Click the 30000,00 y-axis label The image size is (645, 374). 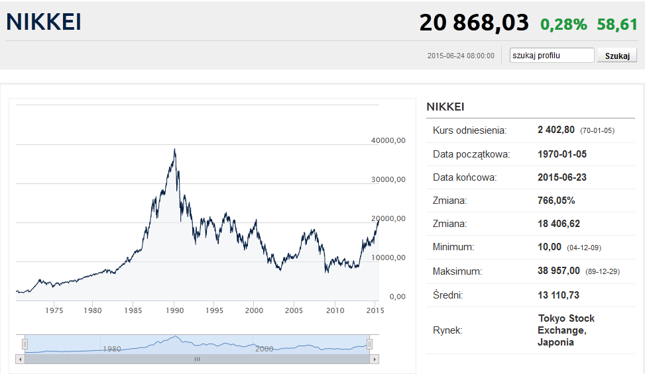388,179
